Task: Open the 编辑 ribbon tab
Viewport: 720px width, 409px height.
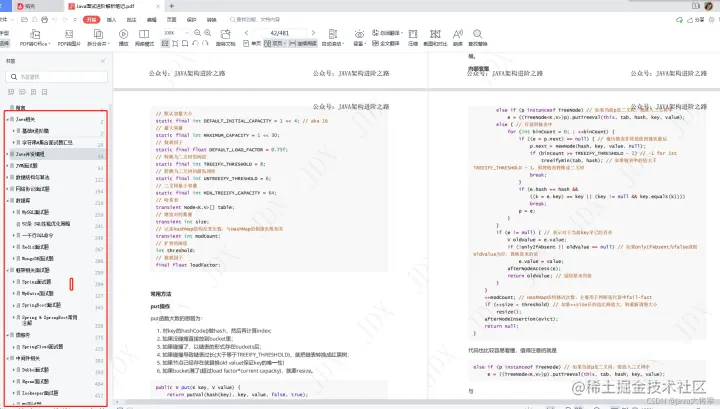Action: tap(152, 20)
